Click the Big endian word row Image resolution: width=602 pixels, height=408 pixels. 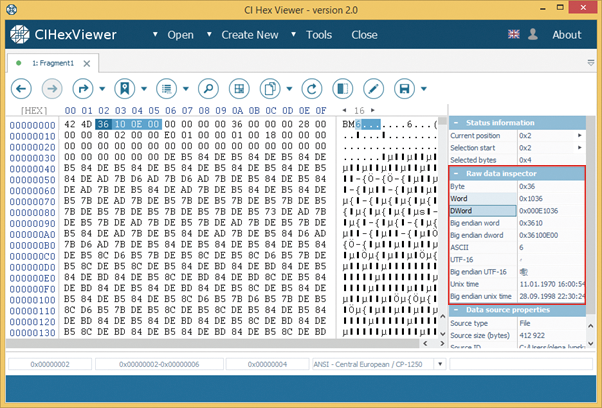pyautogui.click(x=517, y=223)
